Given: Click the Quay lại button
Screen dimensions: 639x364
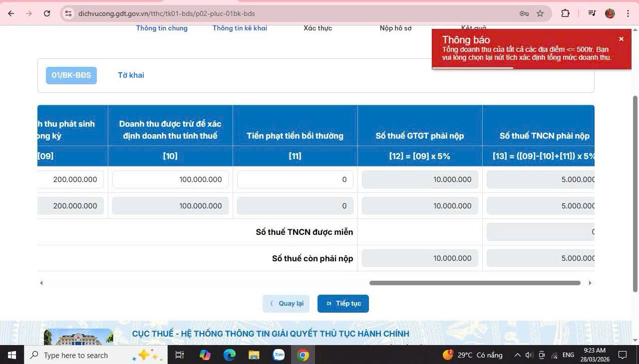Looking at the screenshot, I should 286,304.
